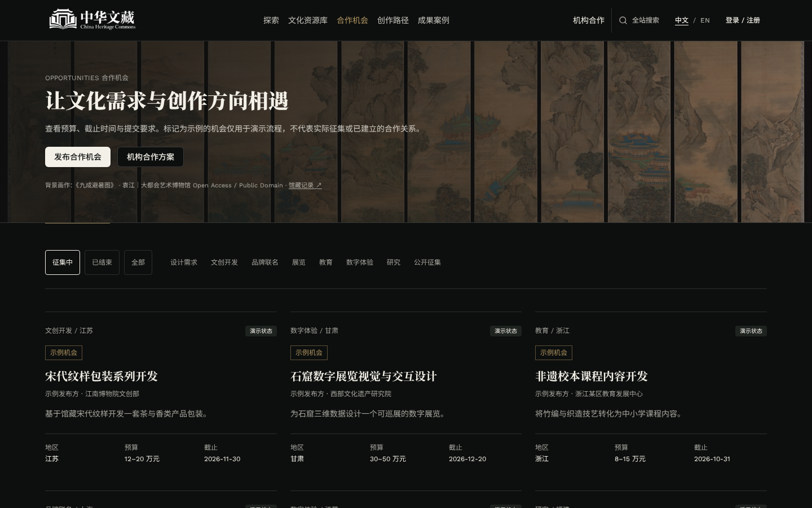Click 演示状态 badge on 数字体验 / 甘肃 card

tap(506, 331)
